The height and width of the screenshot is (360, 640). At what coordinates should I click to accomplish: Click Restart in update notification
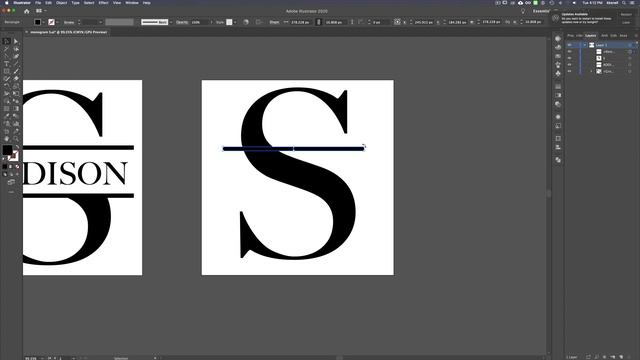click(626, 15)
